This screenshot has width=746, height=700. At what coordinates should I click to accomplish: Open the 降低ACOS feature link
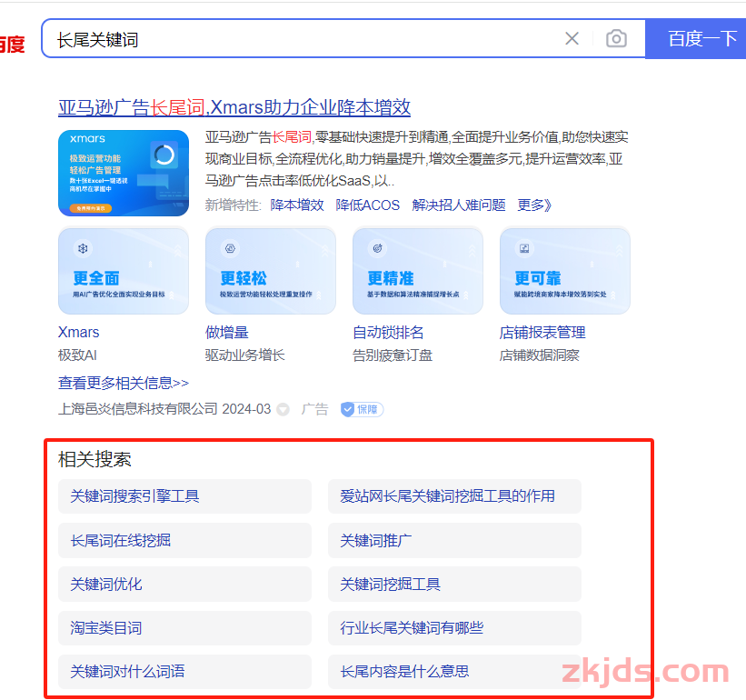click(x=367, y=205)
